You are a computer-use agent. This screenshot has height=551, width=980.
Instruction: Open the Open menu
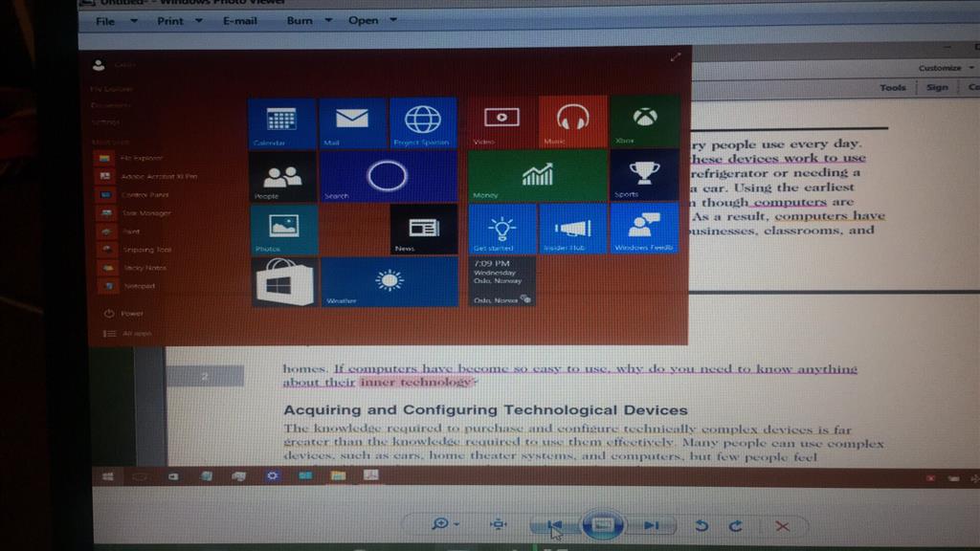pos(363,21)
